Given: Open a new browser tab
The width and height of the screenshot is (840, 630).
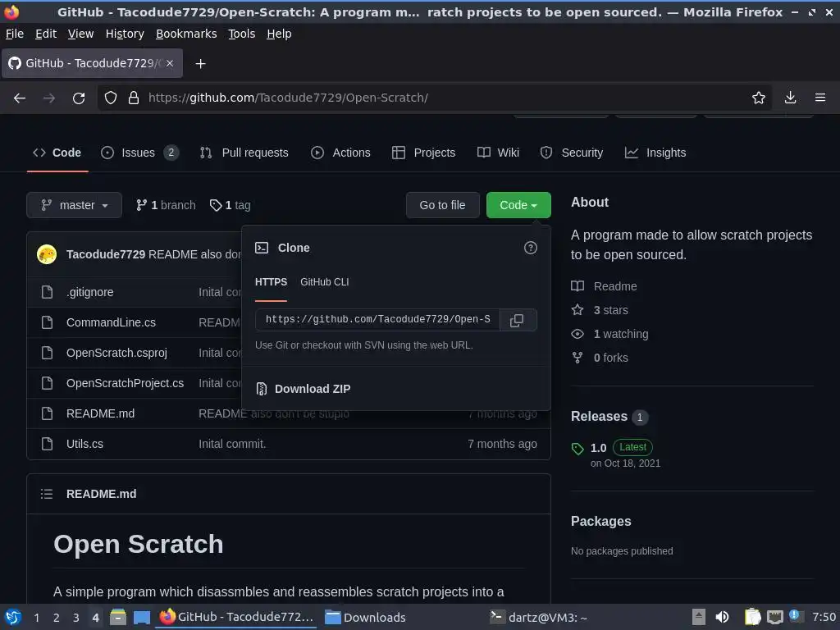Looking at the screenshot, I should pos(200,64).
